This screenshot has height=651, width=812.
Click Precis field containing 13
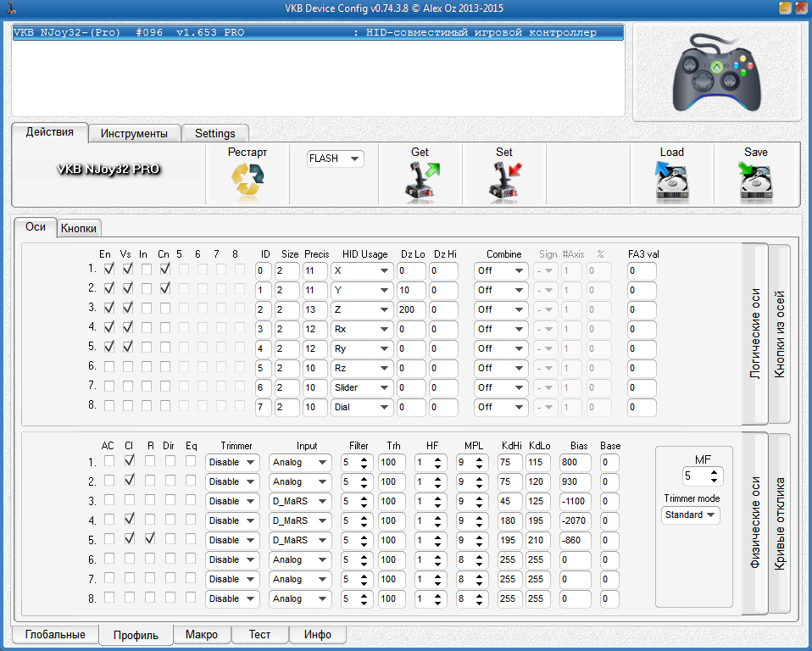click(314, 309)
